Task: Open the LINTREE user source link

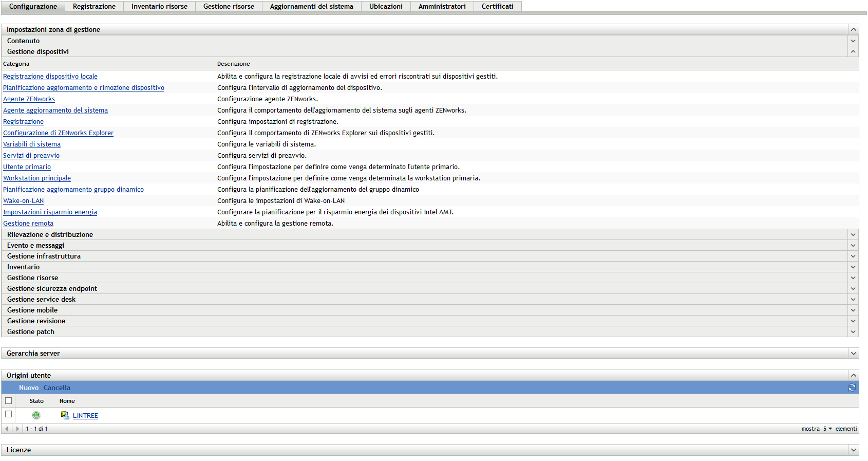Action: pyautogui.click(x=85, y=416)
